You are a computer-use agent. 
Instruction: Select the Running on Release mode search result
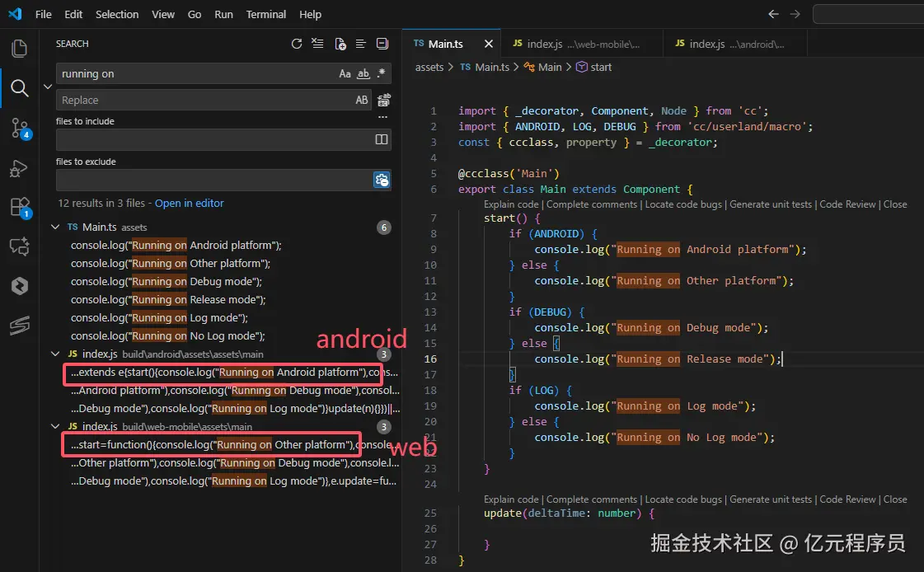point(168,300)
